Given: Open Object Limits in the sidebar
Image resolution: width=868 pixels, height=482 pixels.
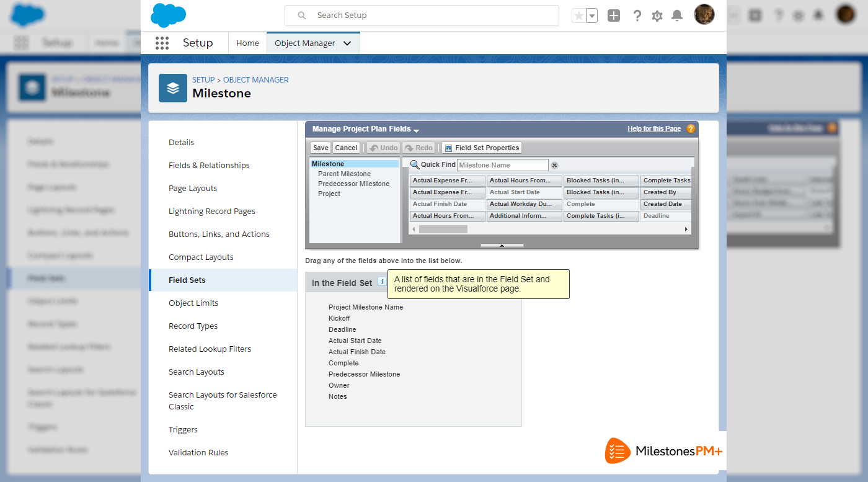Looking at the screenshot, I should 193,303.
